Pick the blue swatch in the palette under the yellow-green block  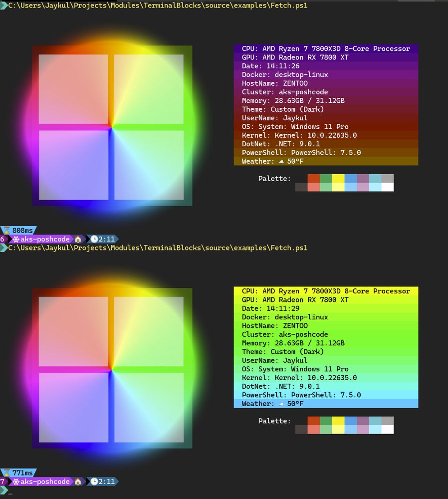click(350, 421)
